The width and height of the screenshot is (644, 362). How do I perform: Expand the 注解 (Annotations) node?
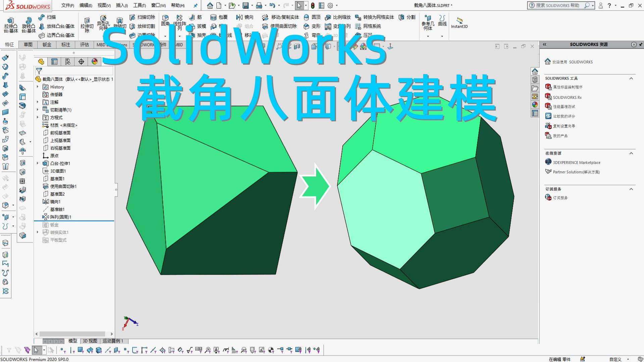(38, 102)
